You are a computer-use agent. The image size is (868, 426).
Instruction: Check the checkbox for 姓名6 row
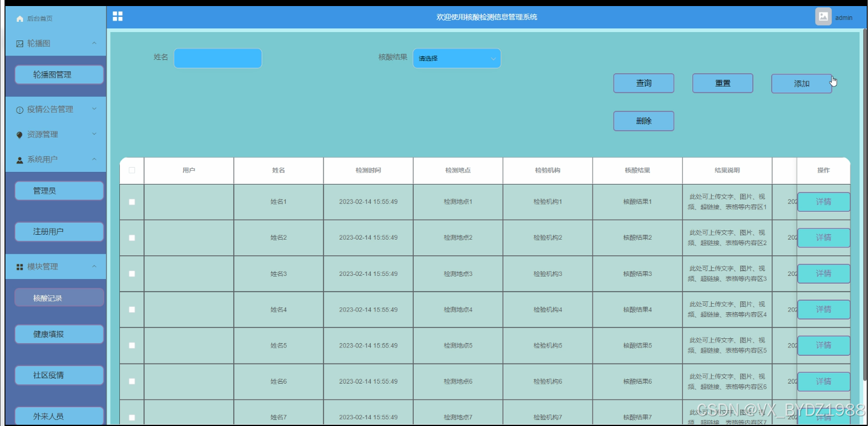131,381
